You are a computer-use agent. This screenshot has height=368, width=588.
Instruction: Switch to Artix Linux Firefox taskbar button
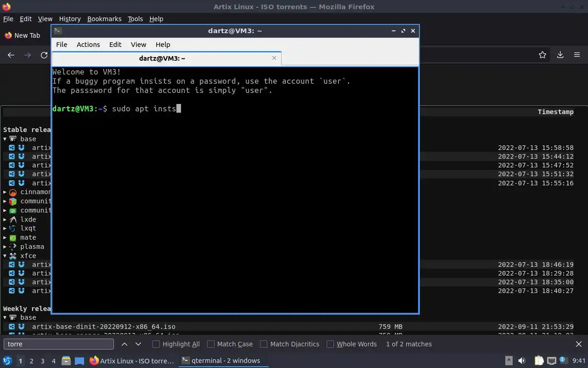coord(132,361)
